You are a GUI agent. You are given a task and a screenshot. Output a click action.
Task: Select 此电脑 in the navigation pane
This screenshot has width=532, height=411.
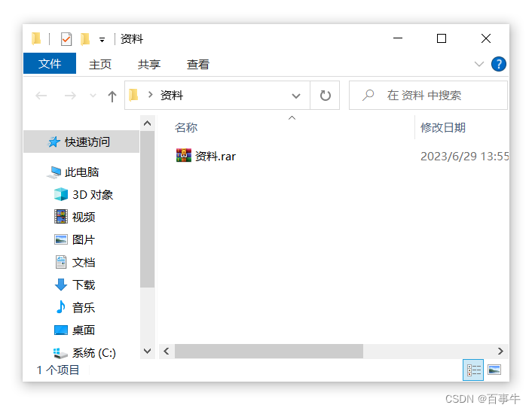[x=81, y=172]
